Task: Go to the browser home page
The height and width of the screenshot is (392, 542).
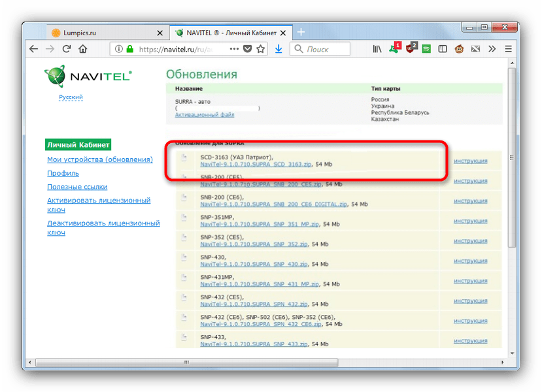Action: point(83,49)
